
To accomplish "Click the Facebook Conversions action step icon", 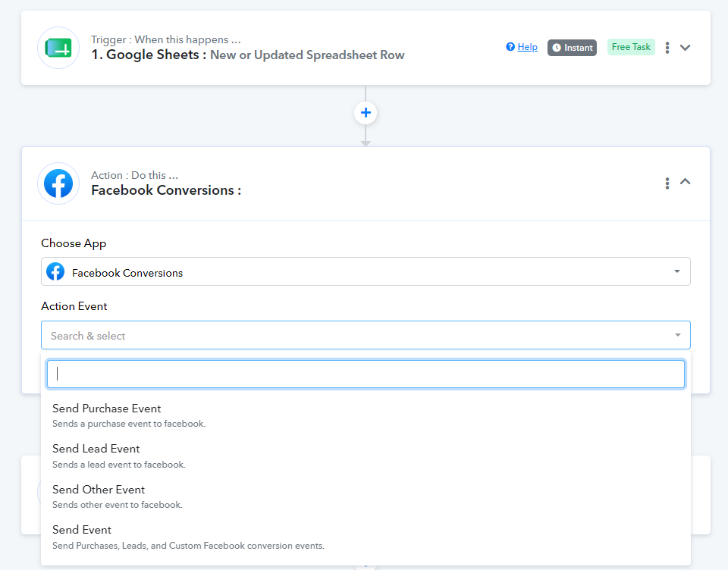I will (58, 183).
